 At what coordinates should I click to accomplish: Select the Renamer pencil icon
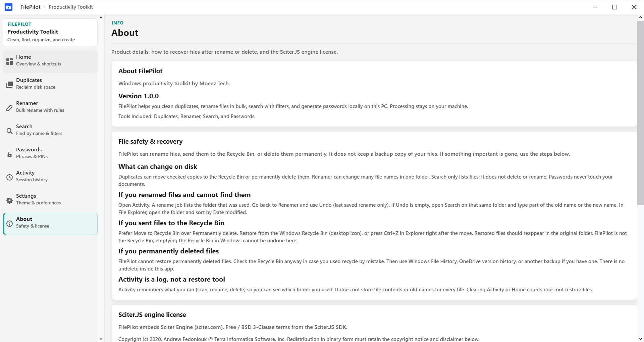(9, 108)
